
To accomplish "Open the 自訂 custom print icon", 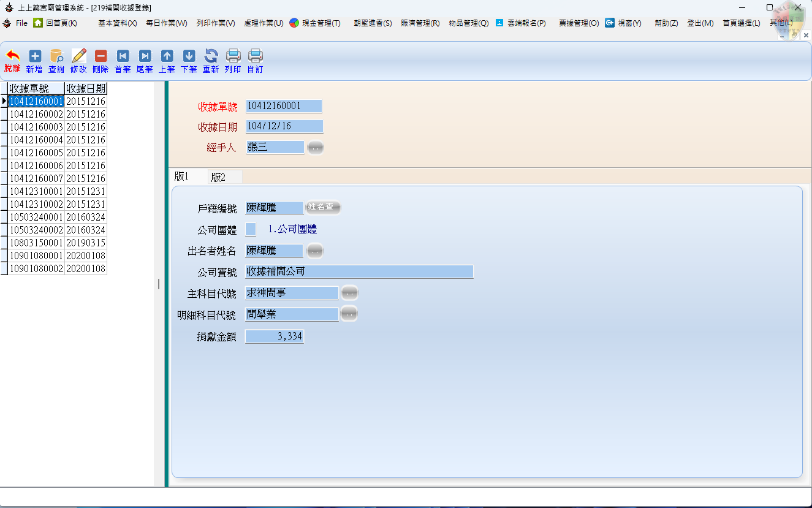I will coord(255,56).
